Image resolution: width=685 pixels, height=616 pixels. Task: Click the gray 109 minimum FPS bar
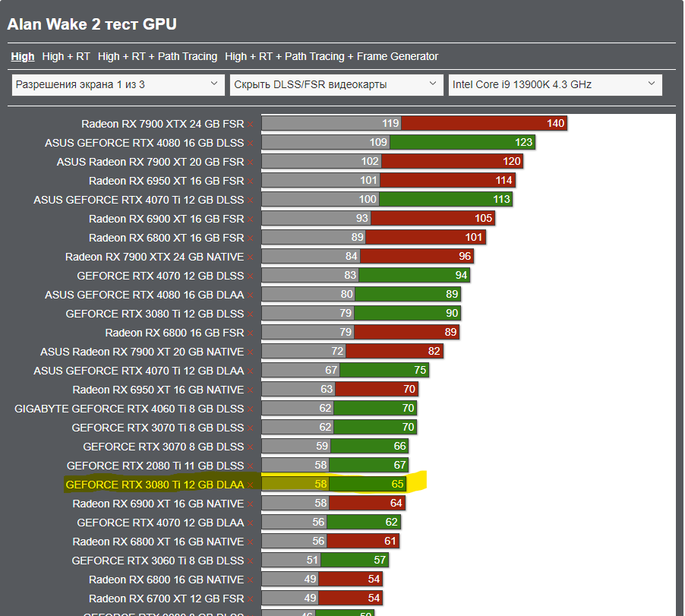pos(326,142)
